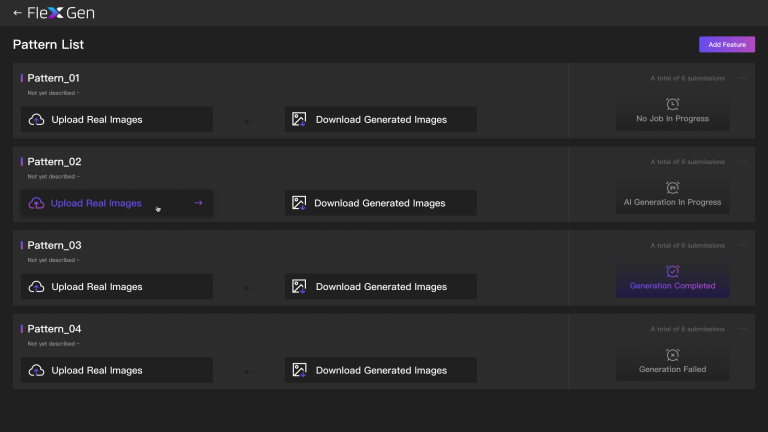Edit the Pattern_01 'Not yet described' text
The height and width of the screenshot is (432, 768).
(52, 93)
